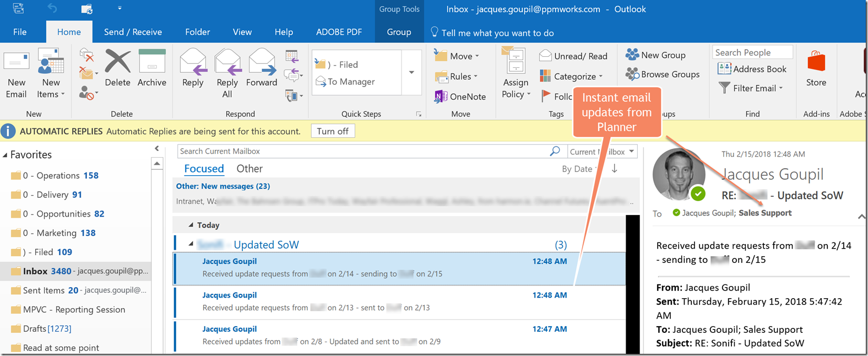Screen dimensions: 868x356
Task: Switch to the Folder tab
Action: pos(197,32)
